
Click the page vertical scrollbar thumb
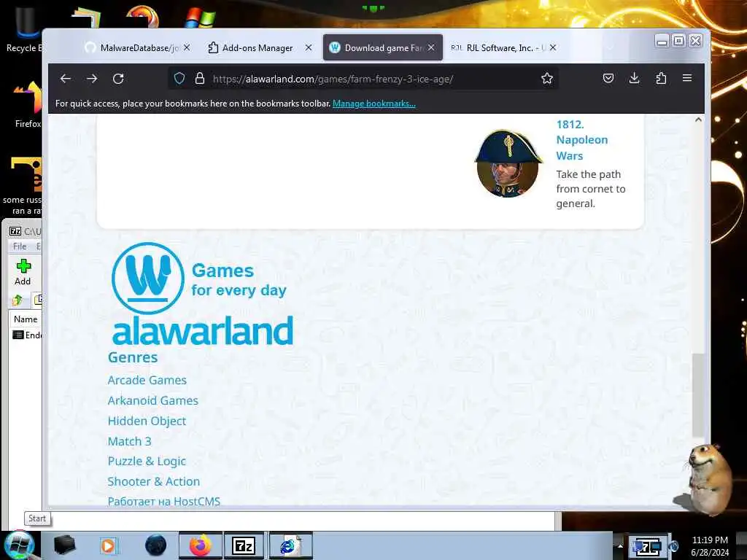697,394
